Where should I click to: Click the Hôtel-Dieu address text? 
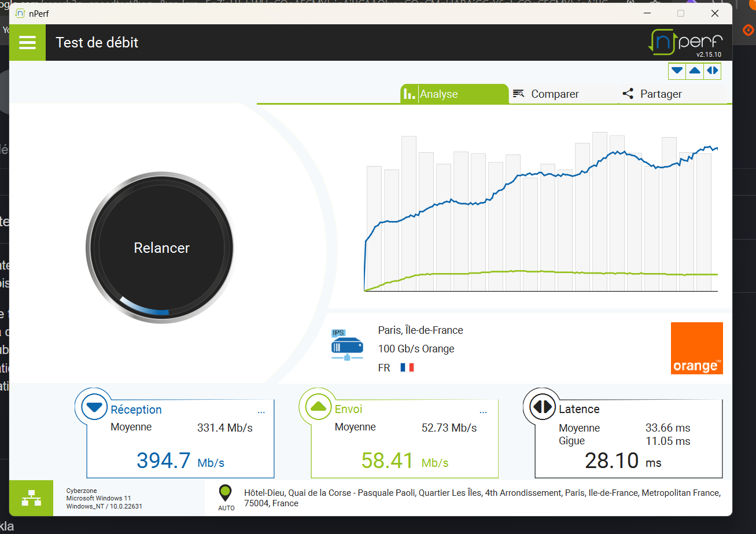click(482, 498)
